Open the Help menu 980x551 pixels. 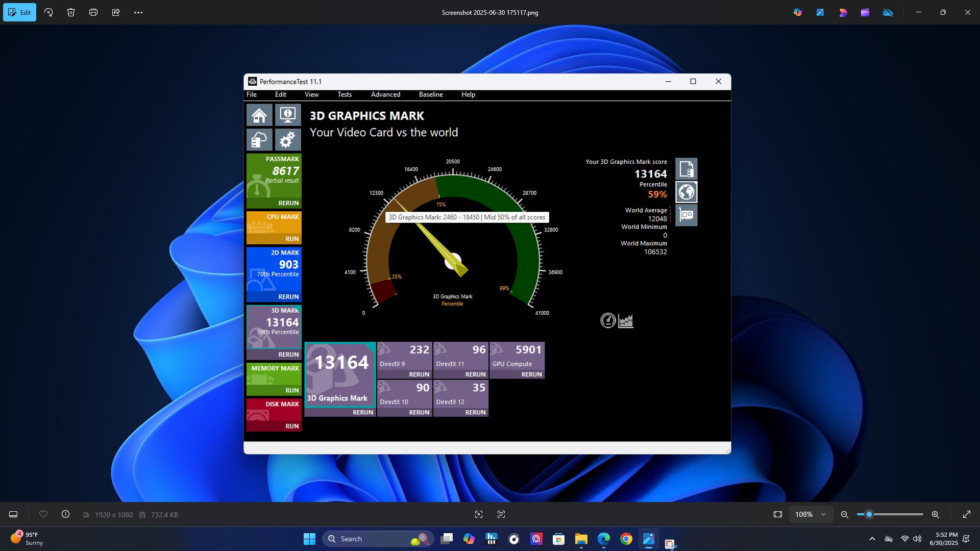point(468,94)
